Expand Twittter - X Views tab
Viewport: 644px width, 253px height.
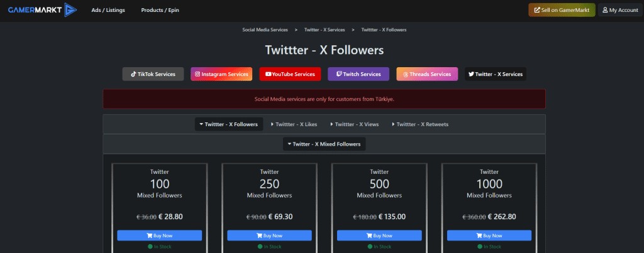(x=355, y=124)
